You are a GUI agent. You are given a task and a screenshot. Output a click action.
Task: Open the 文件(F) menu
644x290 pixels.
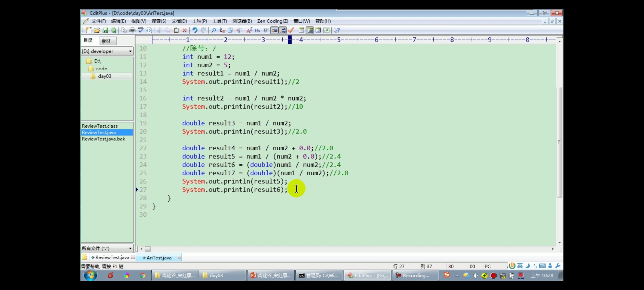click(98, 21)
